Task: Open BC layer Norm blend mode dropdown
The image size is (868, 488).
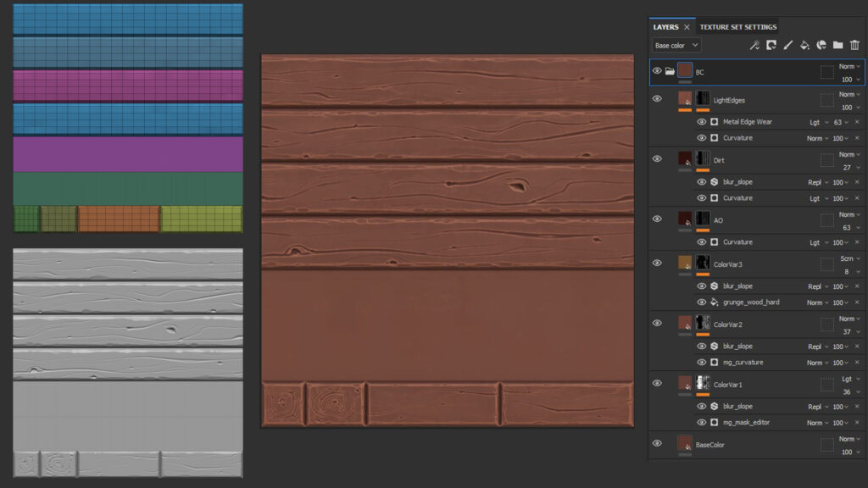Action: click(x=849, y=66)
